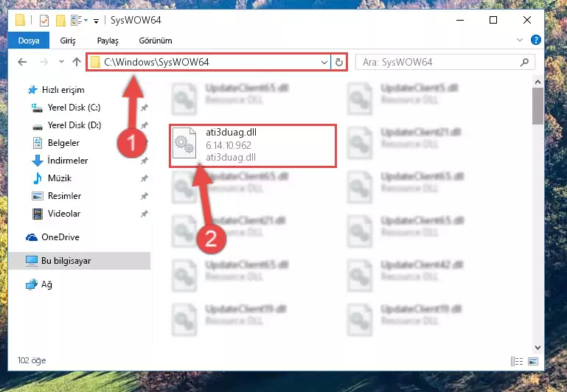
Task: Click the Ara: SysWOW64 search box
Action: 445,62
